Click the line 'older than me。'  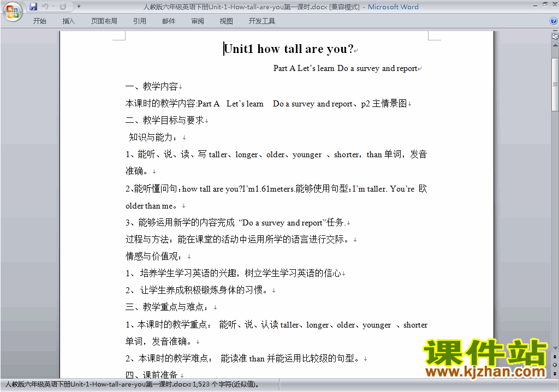pos(152,206)
